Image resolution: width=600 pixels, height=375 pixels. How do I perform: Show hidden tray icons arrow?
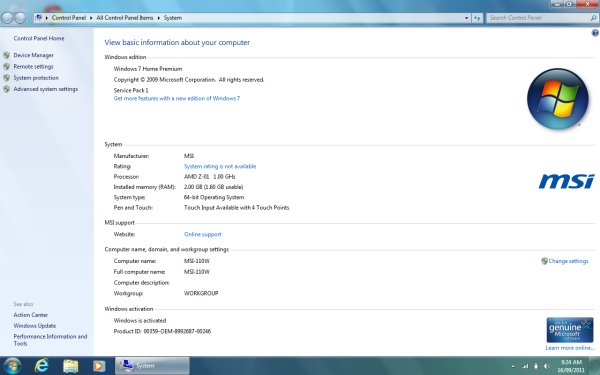point(513,367)
